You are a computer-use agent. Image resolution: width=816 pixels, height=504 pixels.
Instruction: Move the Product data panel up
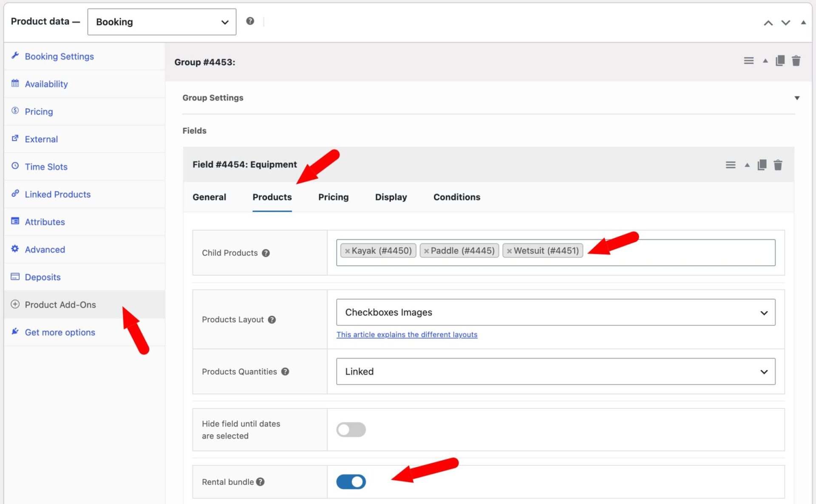[768, 23]
